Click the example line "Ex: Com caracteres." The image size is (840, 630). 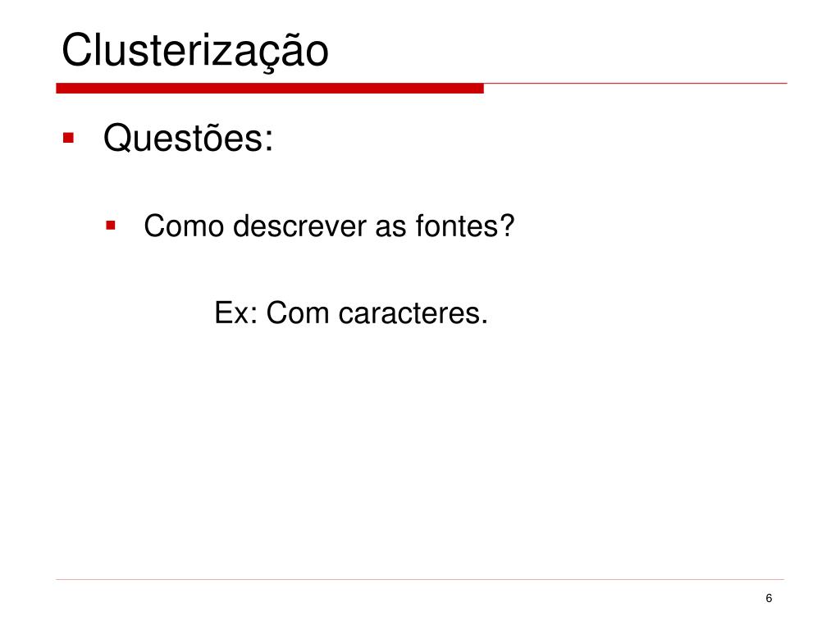coord(351,313)
